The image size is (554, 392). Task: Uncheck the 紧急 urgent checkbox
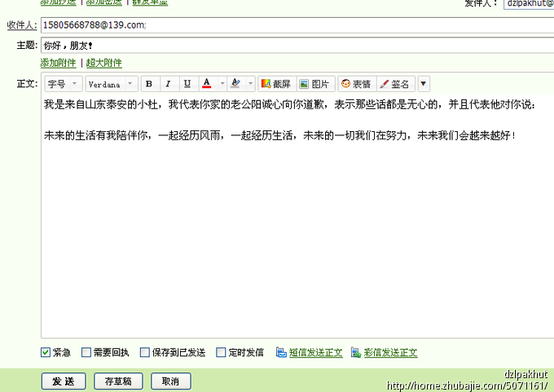click(x=46, y=352)
